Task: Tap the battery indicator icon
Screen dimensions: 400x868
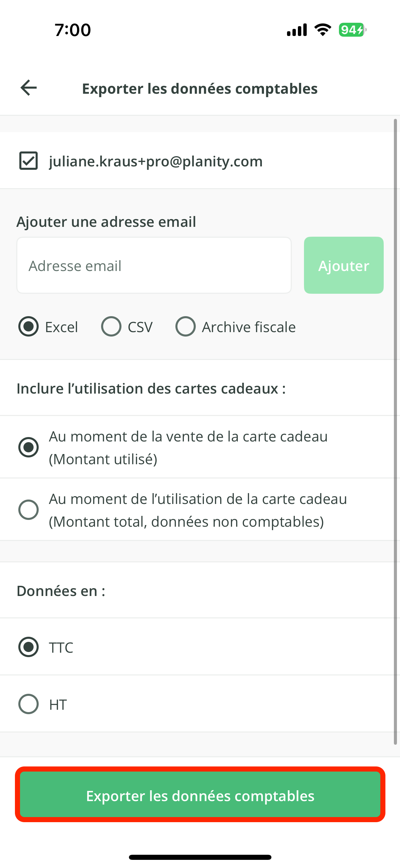Action: tap(352, 30)
